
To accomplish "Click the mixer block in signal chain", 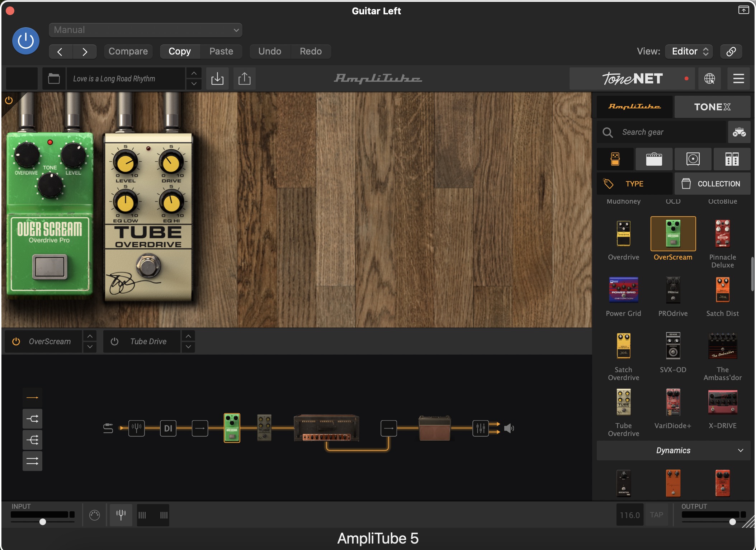I will pos(481,428).
